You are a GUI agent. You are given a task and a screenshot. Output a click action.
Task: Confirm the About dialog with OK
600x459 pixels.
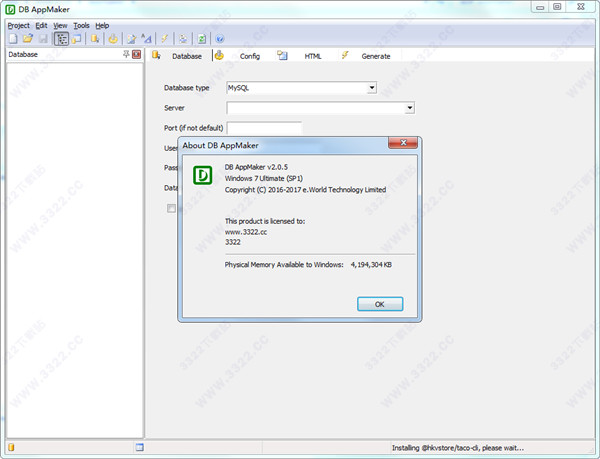click(380, 304)
